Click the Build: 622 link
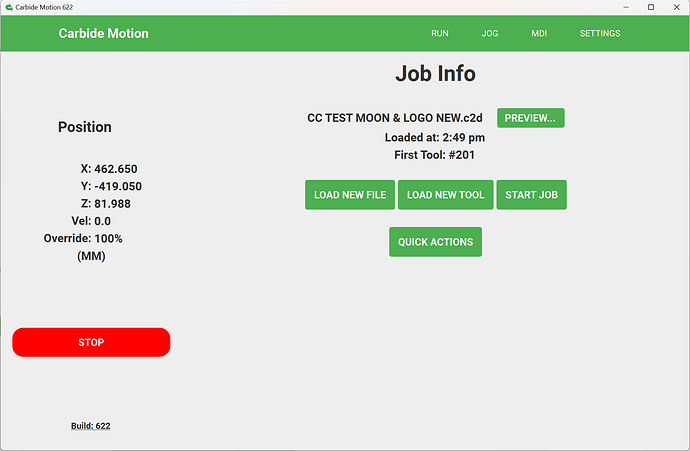The image size is (690, 451). coord(90,426)
